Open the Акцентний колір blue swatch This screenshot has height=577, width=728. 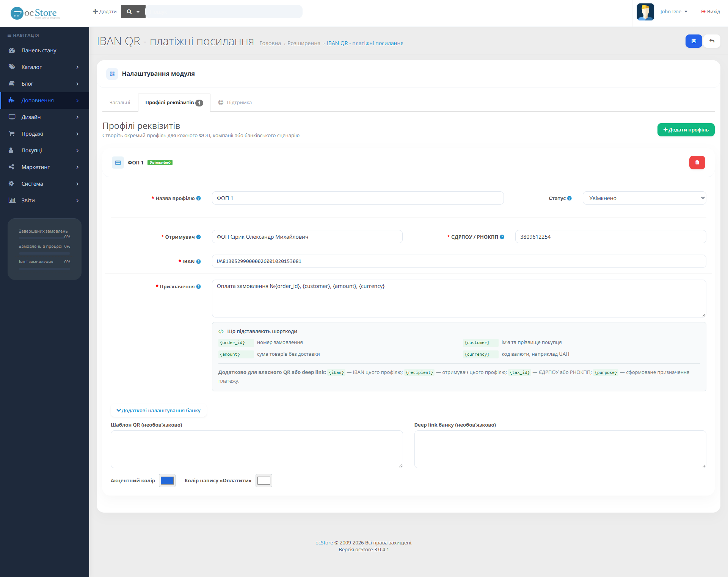click(167, 480)
